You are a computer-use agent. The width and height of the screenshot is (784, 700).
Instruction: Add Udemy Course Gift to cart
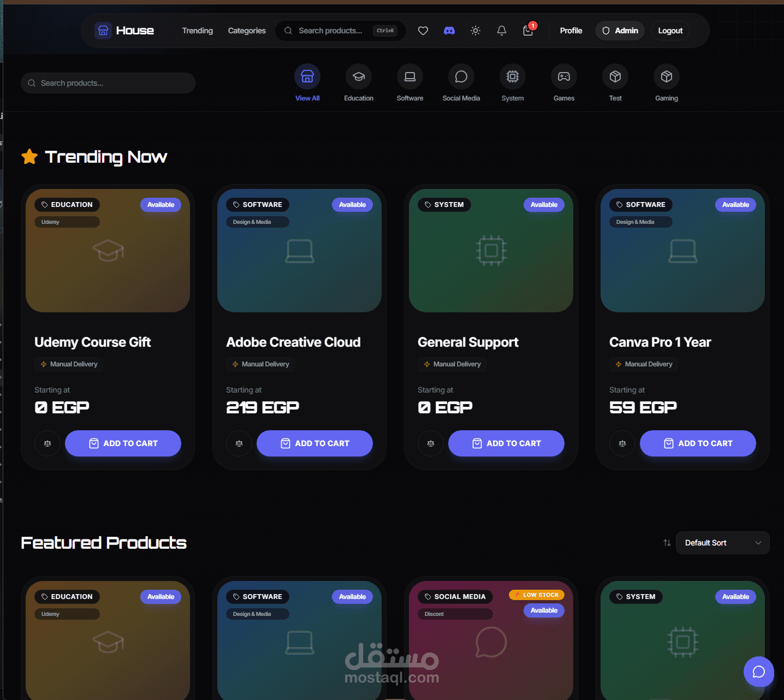123,443
